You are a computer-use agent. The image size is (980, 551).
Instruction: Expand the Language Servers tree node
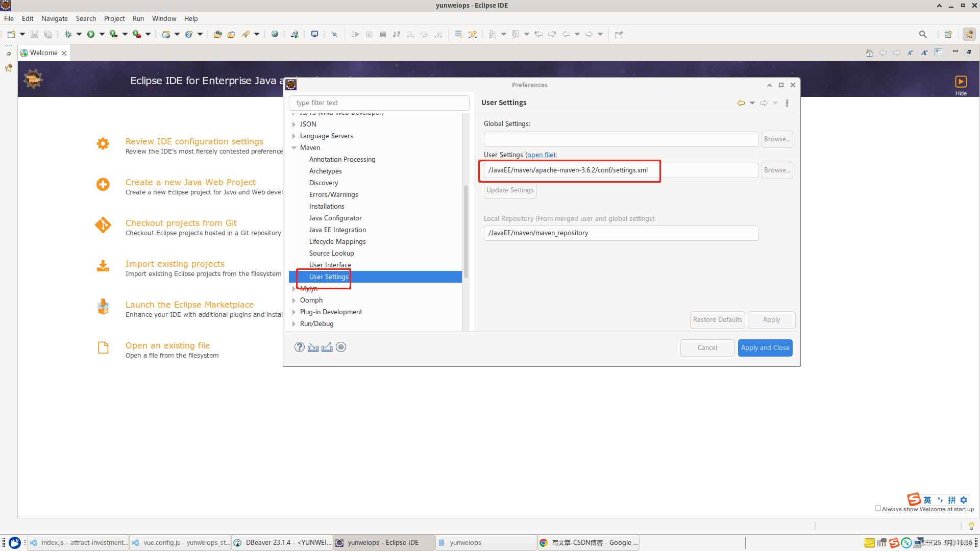coord(294,136)
